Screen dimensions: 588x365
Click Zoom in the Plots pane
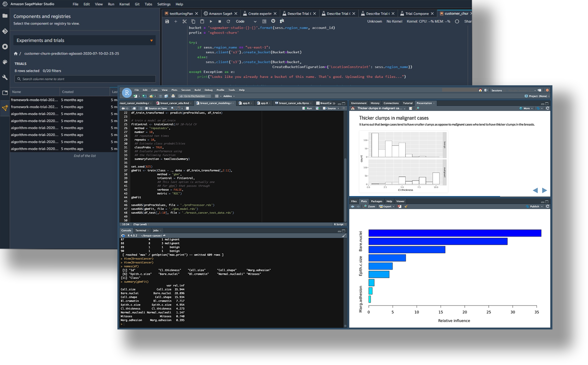pyautogui.click(x=369, y=207)
